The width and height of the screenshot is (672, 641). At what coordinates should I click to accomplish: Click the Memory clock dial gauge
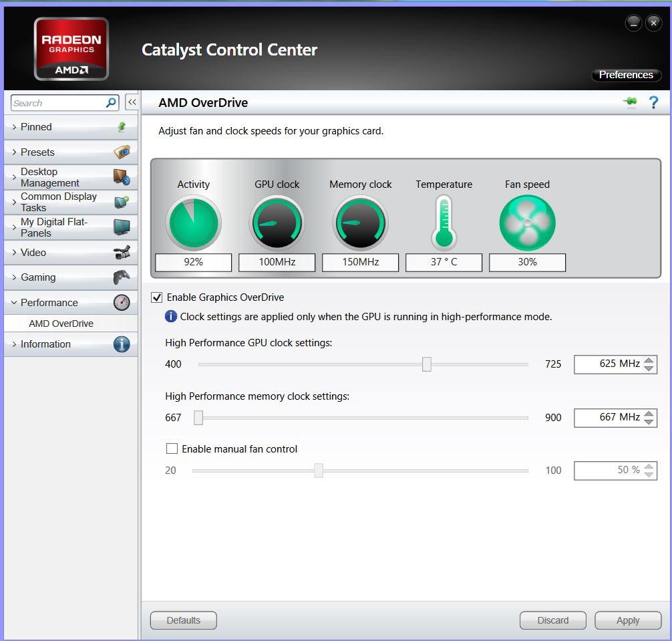(361, 223)
